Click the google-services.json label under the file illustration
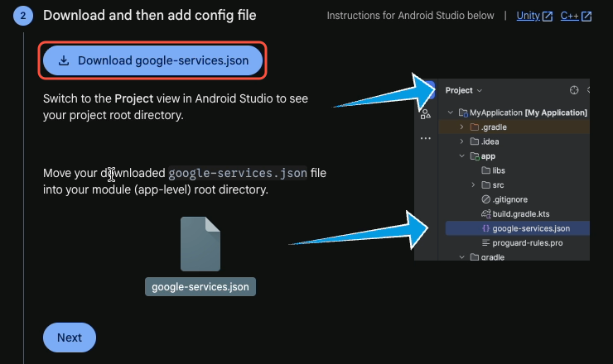The height and width of the screenshot is (364, 613). (x=200, y=287)
